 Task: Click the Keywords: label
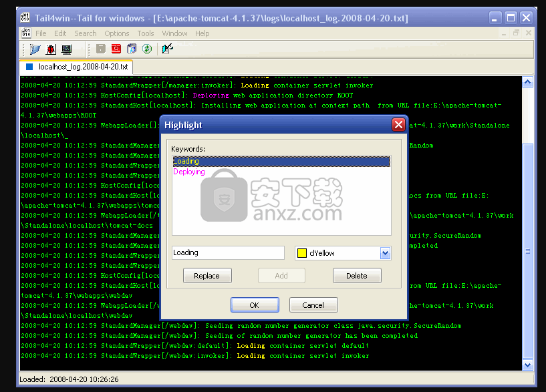pos(188,149)
